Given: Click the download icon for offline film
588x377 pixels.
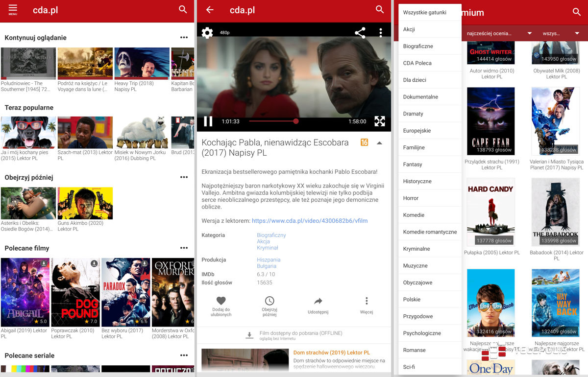Looking at the screenshot, I should pos(249,335).
